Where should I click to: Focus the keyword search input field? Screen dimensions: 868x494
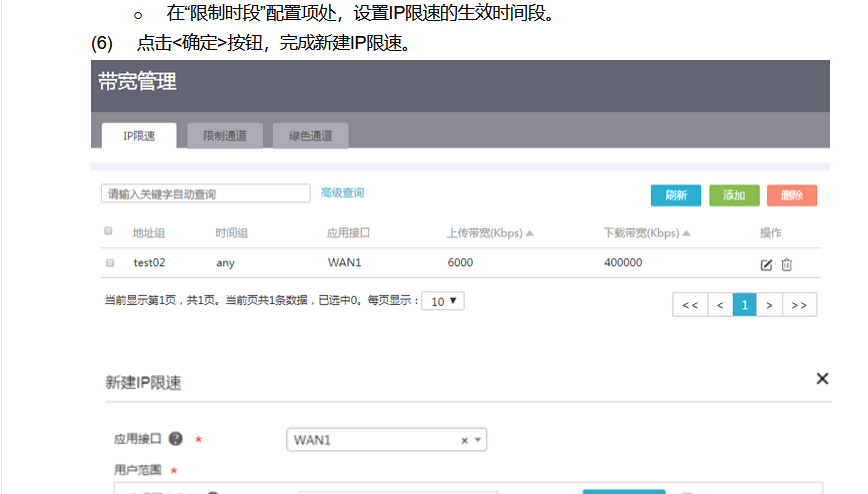click(205, 193)
